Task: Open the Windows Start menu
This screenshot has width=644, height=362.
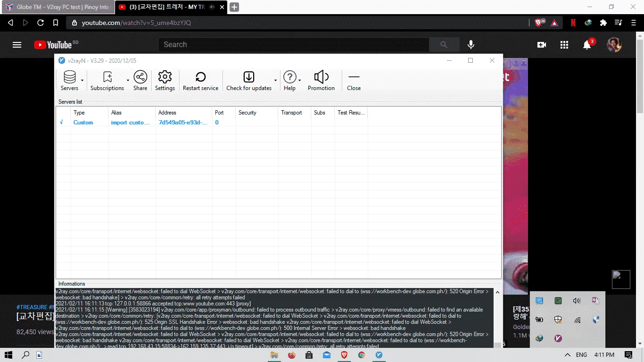Action: tap(8, 355)
